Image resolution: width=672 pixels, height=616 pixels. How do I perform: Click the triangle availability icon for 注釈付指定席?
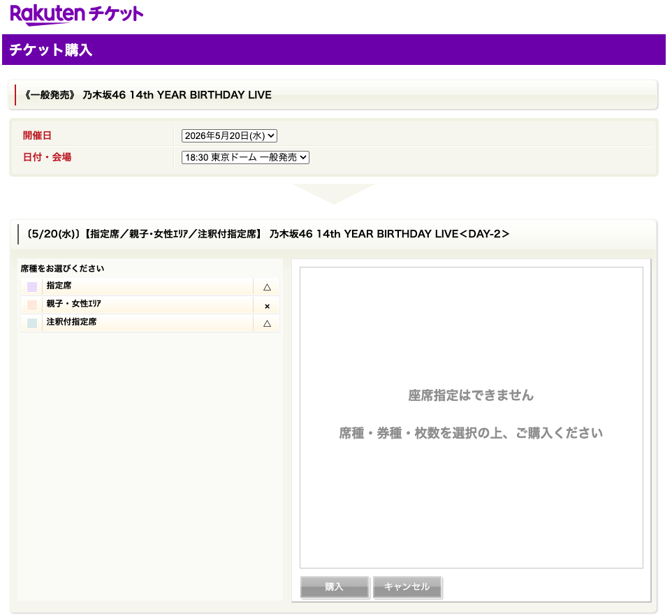tap(267, 323)
